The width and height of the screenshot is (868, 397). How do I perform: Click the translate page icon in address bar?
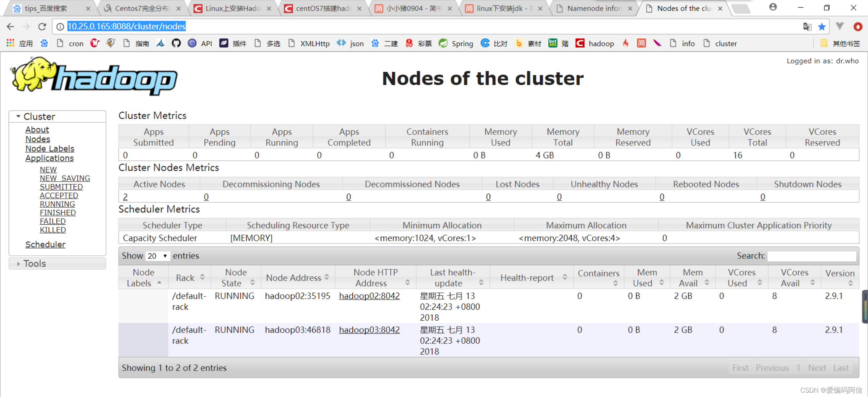807,26
